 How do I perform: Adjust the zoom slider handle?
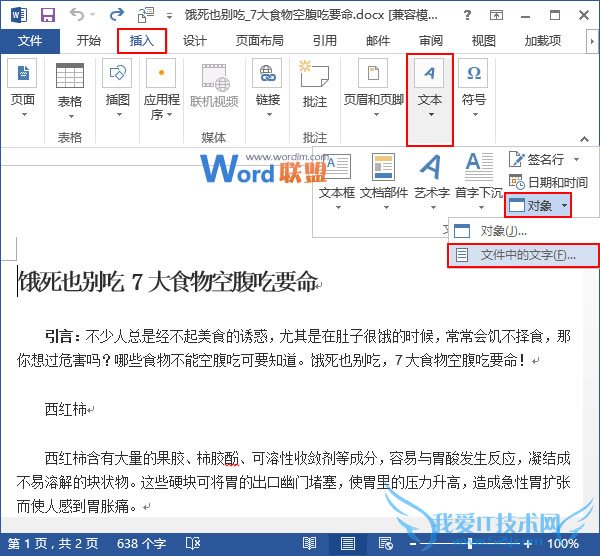click(470, 543)
